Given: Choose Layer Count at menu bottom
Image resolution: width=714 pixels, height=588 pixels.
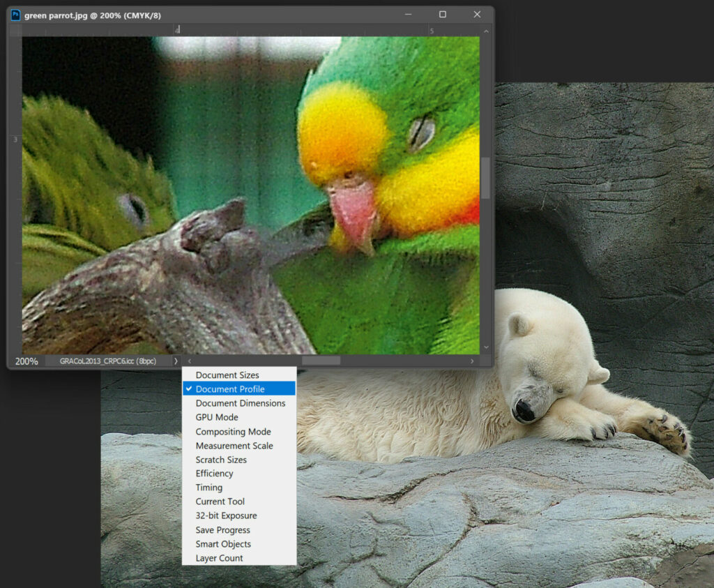Looking at the screenshot, I should click(x=219, y=558).
